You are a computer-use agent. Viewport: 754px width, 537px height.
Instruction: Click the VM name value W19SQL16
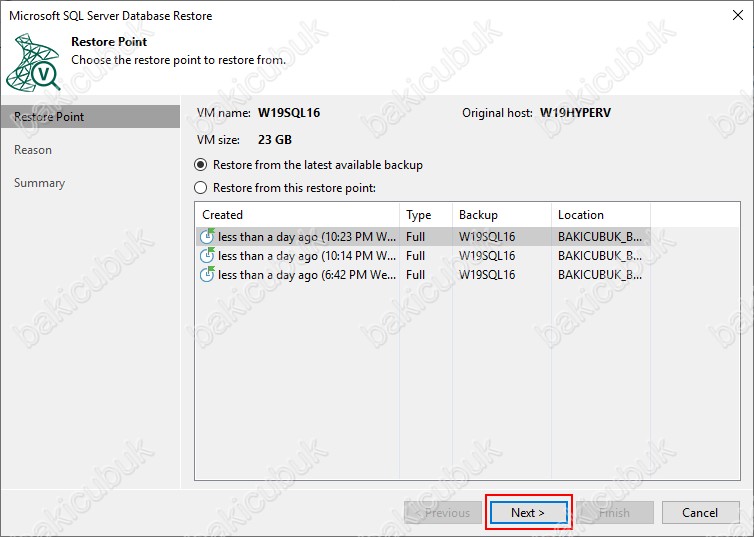pyautogui.click(x=289, y=113)
